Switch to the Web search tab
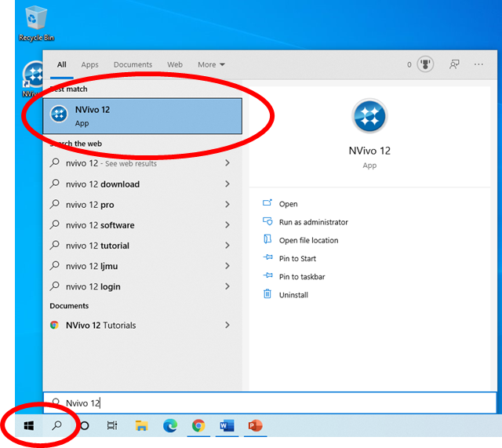The width and height of the screenshot is (502, 448). 175,64
